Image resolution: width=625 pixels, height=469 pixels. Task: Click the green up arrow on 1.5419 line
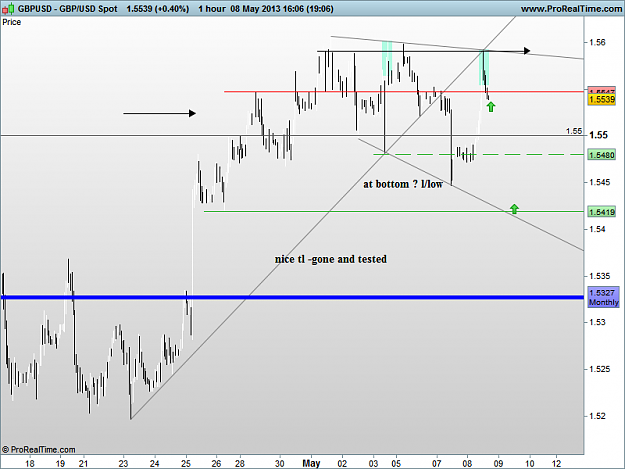pos(515,209)
